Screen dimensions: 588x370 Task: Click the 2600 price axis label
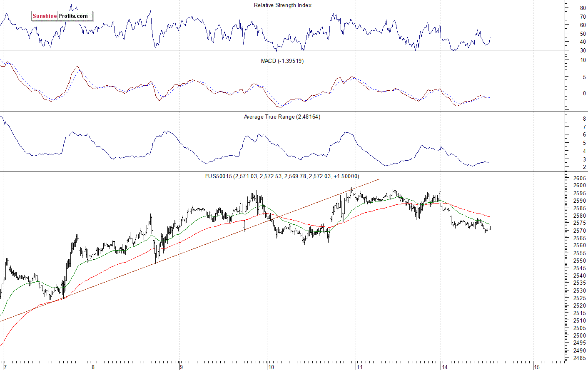tap(580, 186)
